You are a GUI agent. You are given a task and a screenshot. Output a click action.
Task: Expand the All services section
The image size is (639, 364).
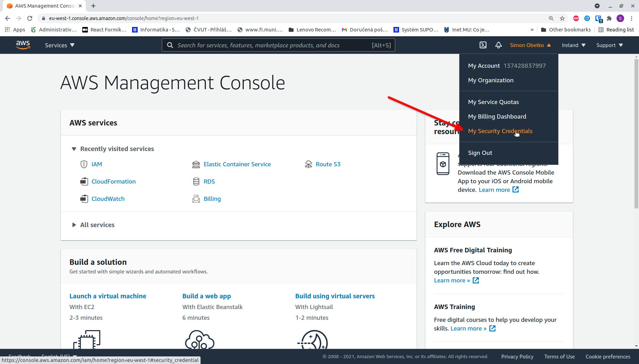point(74,225)
